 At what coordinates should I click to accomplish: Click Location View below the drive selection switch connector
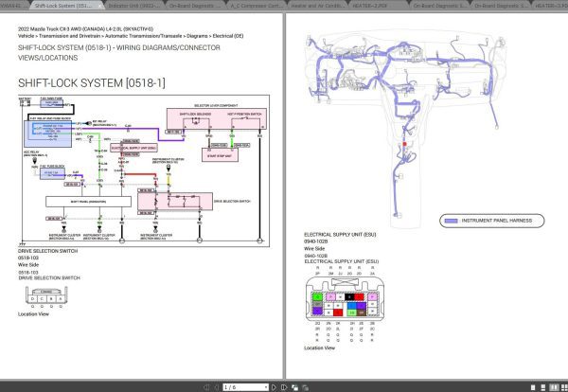click(33, 314)
